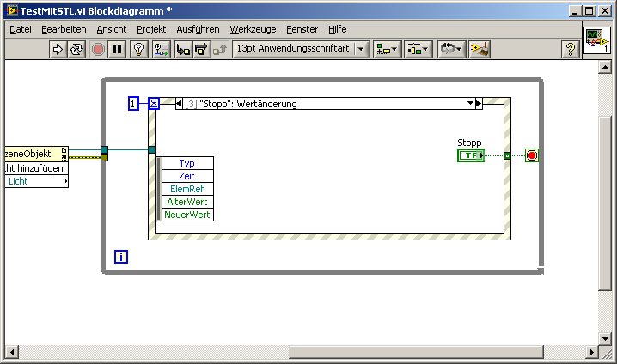Click the loop condition stop terminal

pyautogui.click(x=532, y=155)
